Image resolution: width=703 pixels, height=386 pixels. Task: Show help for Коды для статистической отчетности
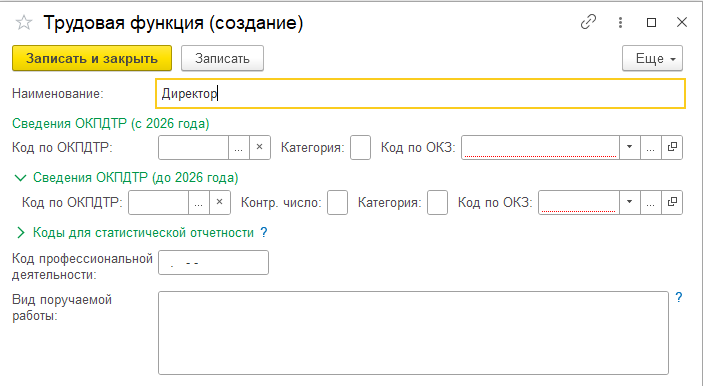264,233
